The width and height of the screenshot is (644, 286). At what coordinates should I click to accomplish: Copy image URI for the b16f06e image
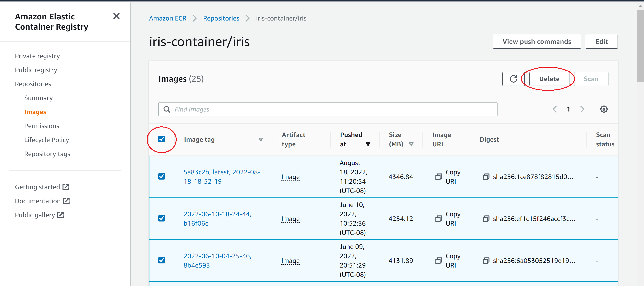coord(438,219)
